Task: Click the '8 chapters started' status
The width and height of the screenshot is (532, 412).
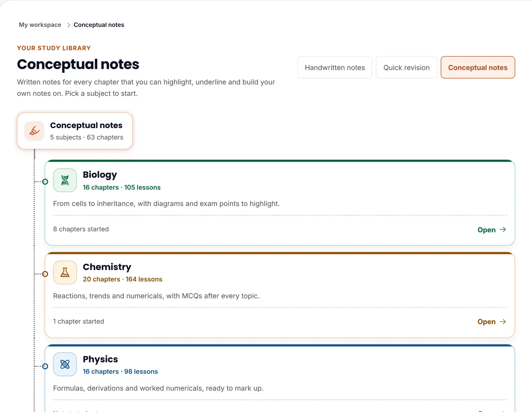Action: (81, 229)
